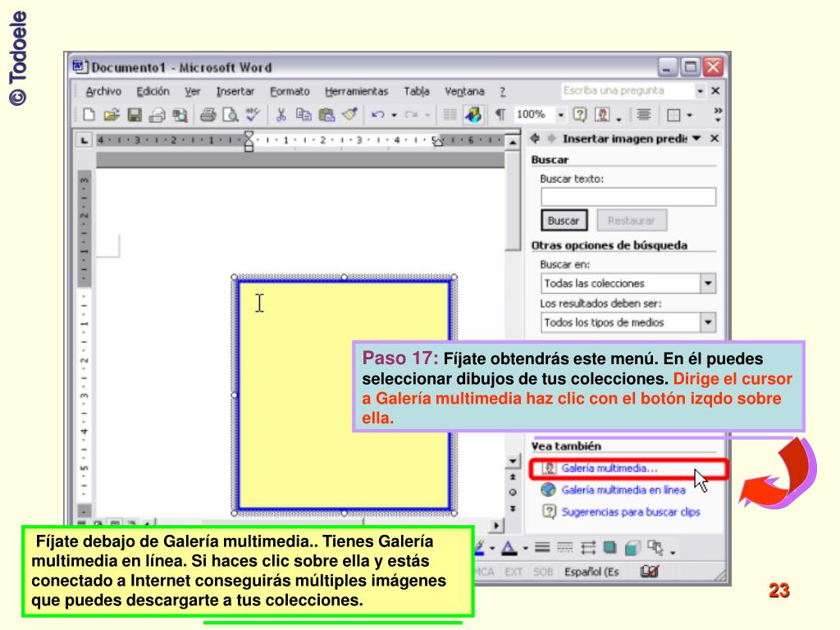Undo the last action with the arrow icon
Screen dimensions: 840x630
(x=377, y=115)
